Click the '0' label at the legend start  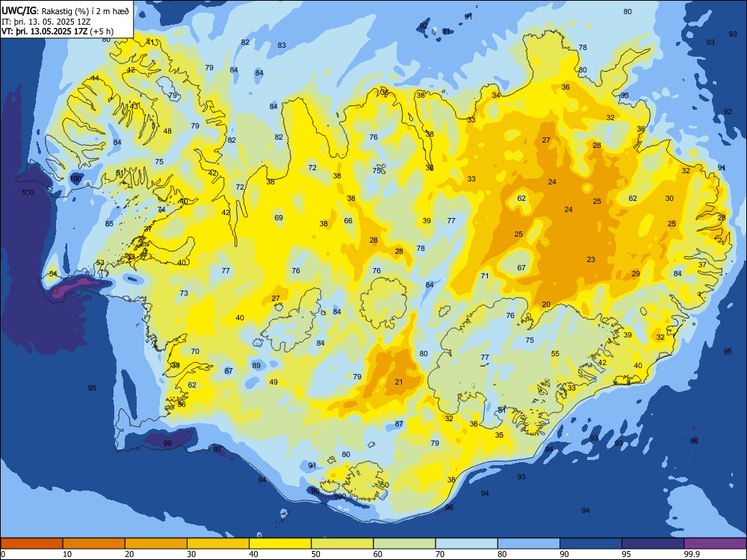click(x=3, y=554)
